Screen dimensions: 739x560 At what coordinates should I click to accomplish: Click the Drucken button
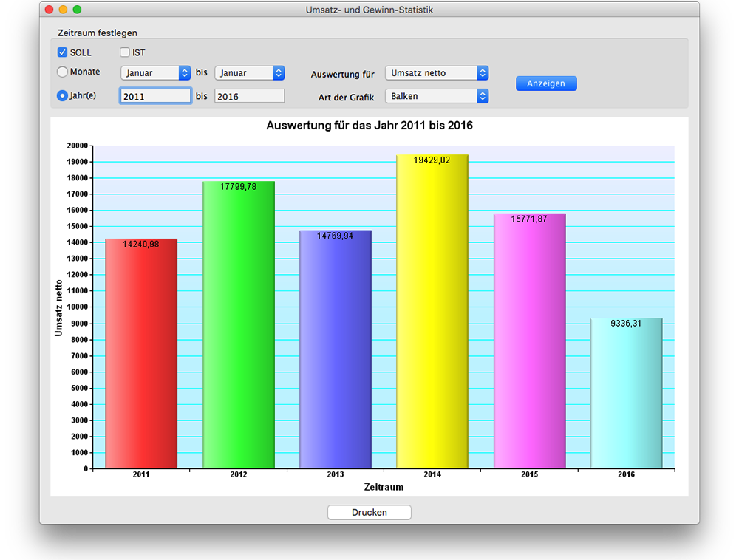369,512
